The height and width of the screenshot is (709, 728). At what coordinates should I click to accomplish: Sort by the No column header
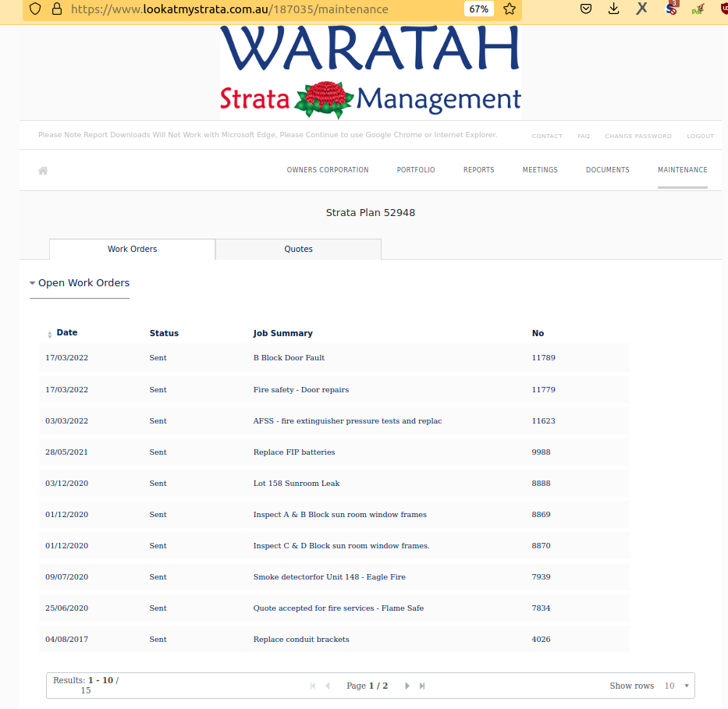[538, 333]
